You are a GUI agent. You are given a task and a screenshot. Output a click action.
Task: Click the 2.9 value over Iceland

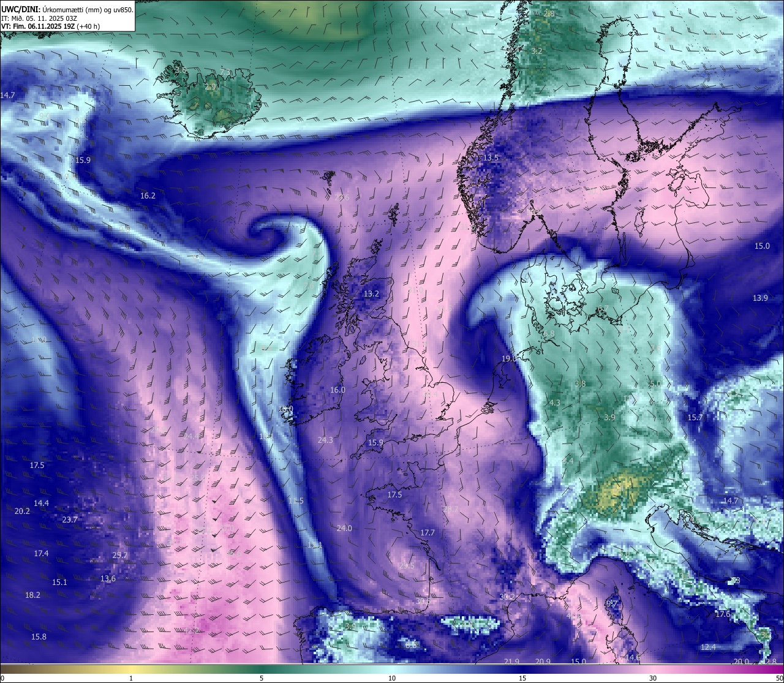[x=210, y=88]
